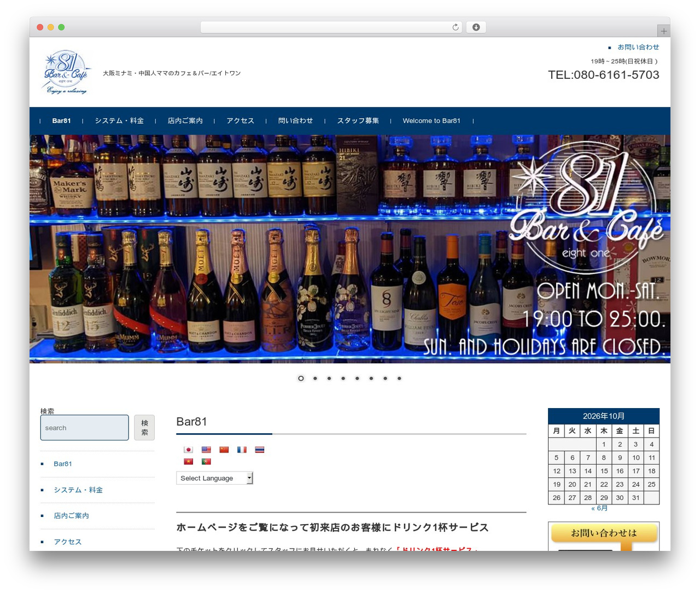
Task: Add a new browser tab with the plus
Action: click(x=663, y=31)
